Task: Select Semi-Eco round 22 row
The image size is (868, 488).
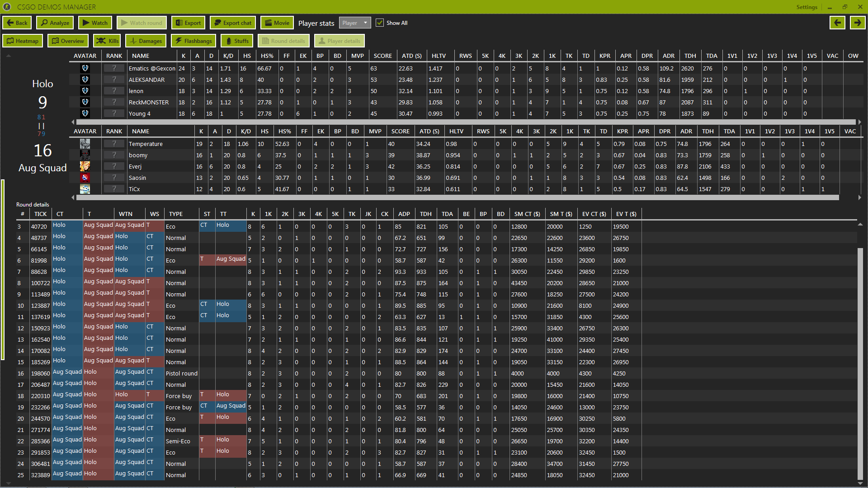Action: coord(436,441)
